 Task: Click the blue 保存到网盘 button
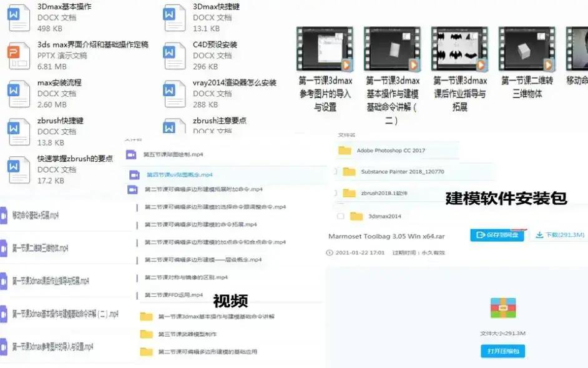pyautogui.click(x=497, y=236)
